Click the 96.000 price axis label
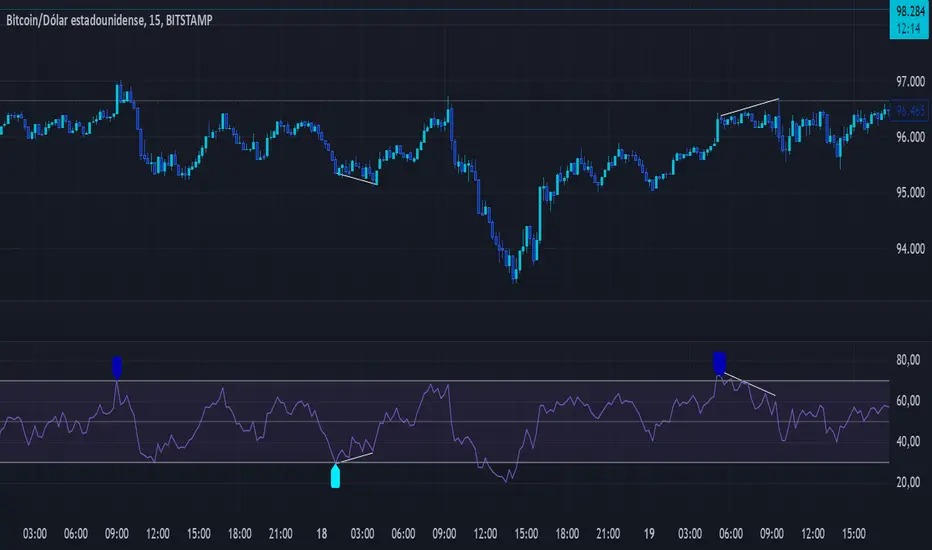This screenshot has width=932, height=550. tap(910, 137)
